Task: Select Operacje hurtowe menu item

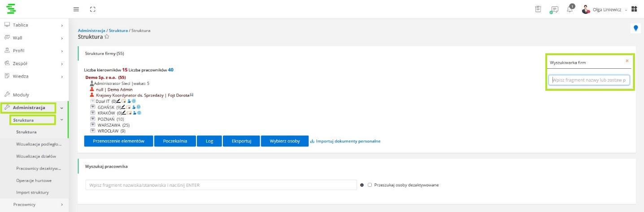Action: pos(34,180)
